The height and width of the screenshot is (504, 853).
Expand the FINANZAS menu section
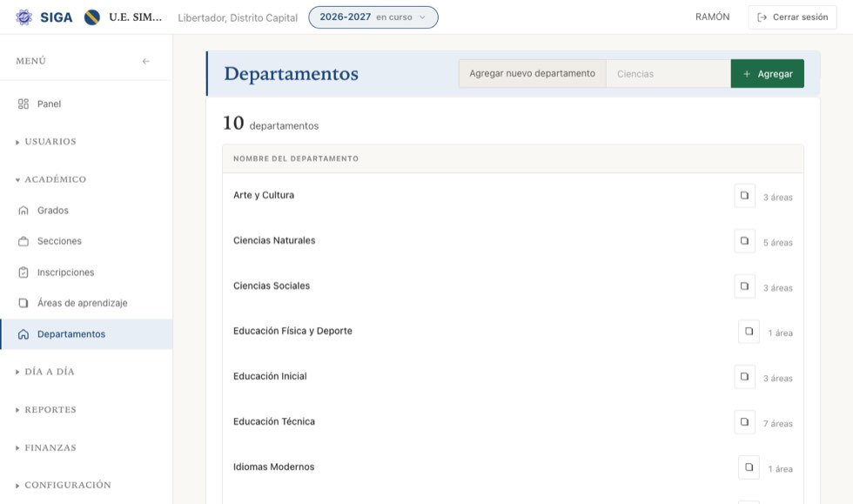point(46,448)
